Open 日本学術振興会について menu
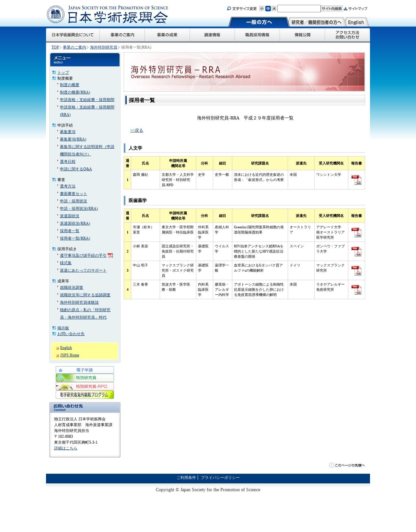 pyautogui.click(x=73, y=35)
